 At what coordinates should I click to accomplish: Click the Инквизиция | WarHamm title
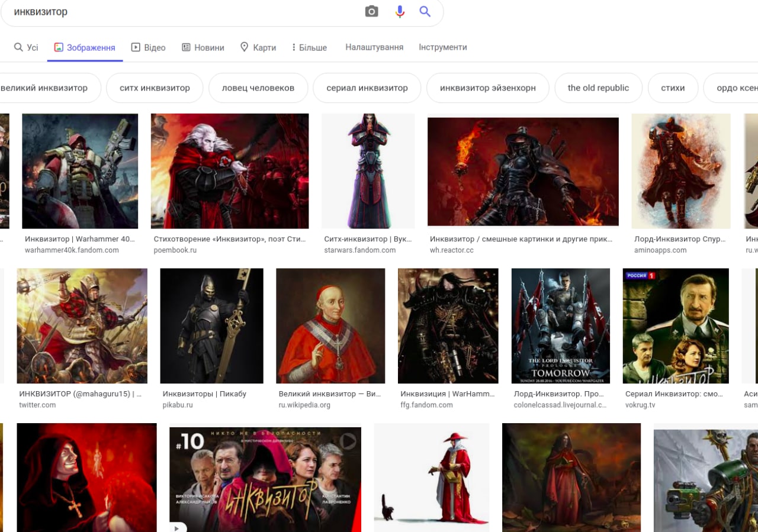click(448, 394)
